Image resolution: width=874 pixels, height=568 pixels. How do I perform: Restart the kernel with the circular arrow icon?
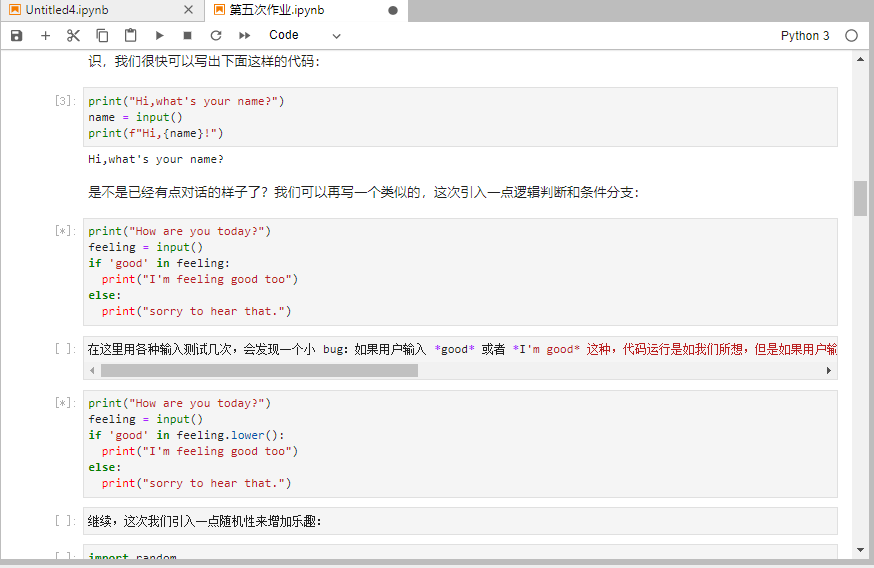[216, 36]
